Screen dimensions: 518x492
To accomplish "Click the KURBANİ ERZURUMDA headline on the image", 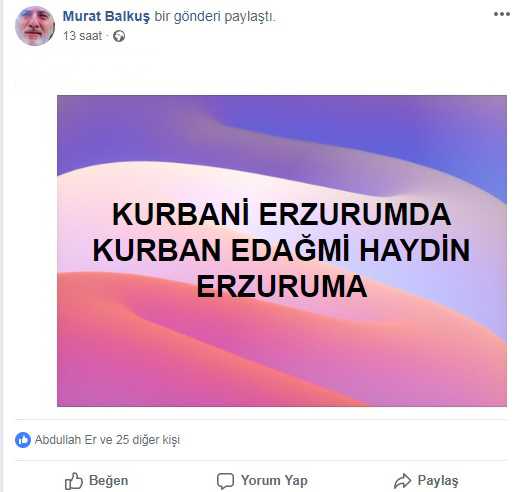I will [x=282, y=214].
